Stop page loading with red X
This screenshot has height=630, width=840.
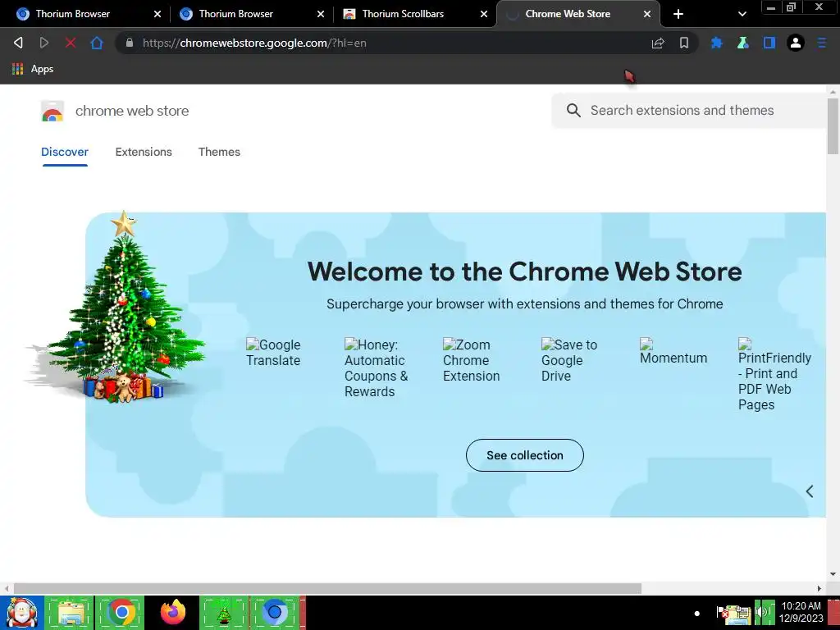click(71, 43)
